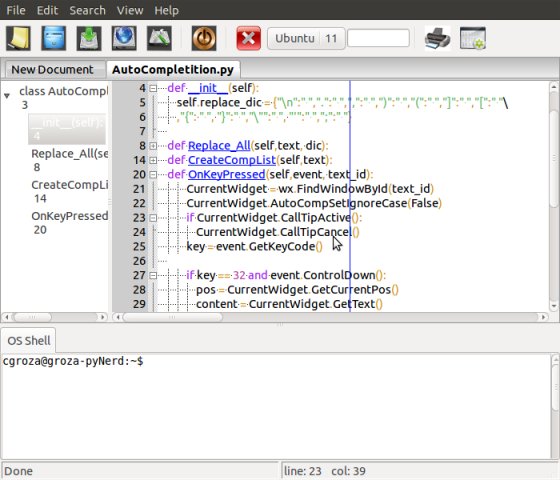560x480 pixels.
Task: Select CreateCompLi in the class tree
Action: click(x=69, y=191)
